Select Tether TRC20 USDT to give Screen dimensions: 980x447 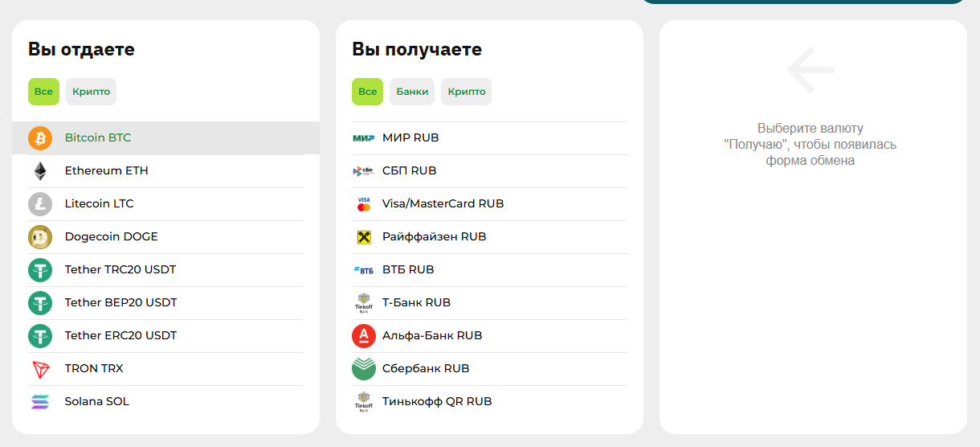[x=165, y=270]
